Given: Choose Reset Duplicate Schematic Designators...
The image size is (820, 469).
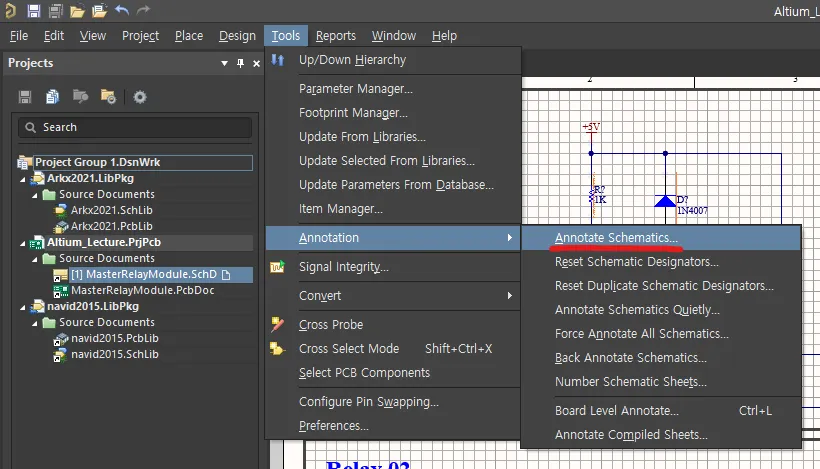Looking at the screenshot, I should coord(661,286).
